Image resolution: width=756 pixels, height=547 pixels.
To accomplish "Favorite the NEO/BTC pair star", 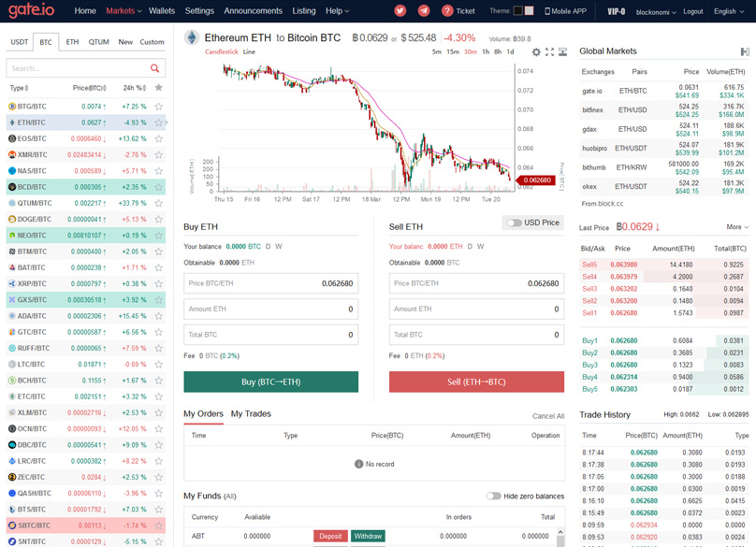I will pos(159,236).
